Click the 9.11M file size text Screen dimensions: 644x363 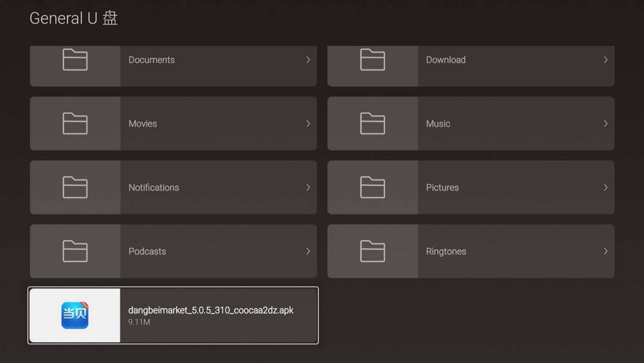pos(139,322)
